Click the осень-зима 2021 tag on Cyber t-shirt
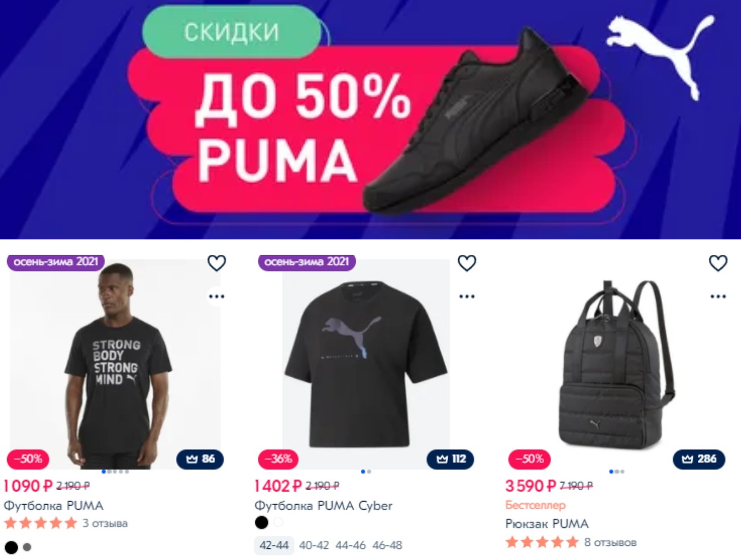The height and width of the screenshot is (560, 741). click(x=307, y=262)
